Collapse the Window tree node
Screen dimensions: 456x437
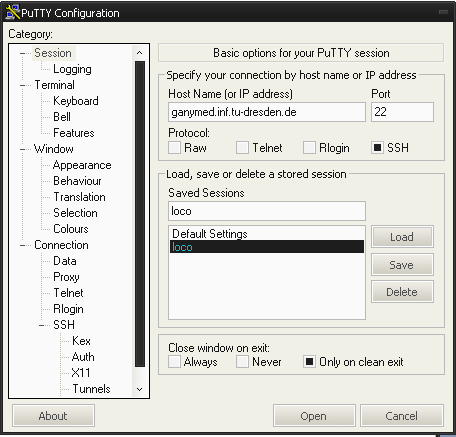click(x=23, y=149)
